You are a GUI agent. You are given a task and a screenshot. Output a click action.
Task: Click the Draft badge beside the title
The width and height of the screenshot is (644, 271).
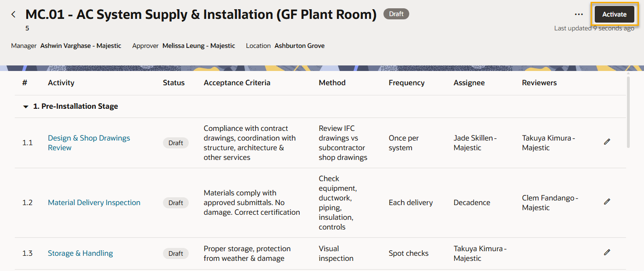point(396,14)
